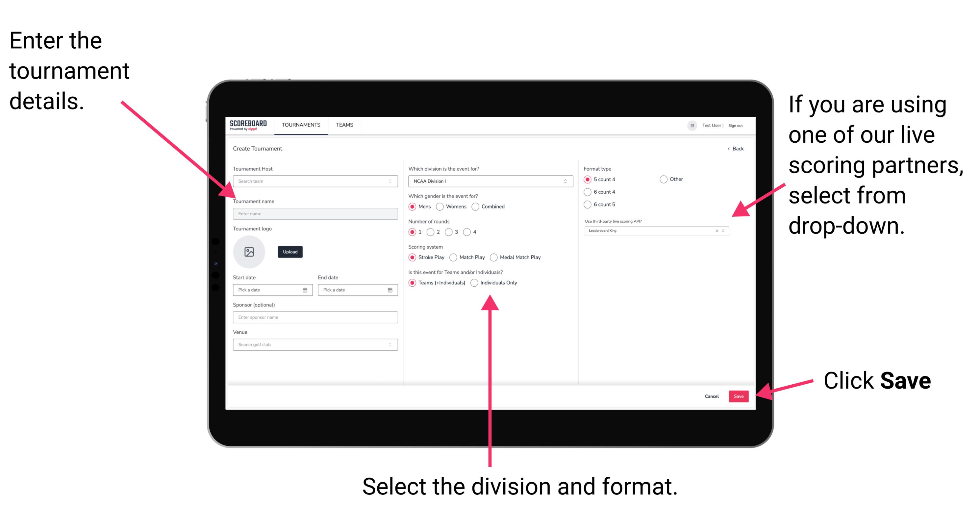Click the live scoring API clear icon

tap(715, 231)
